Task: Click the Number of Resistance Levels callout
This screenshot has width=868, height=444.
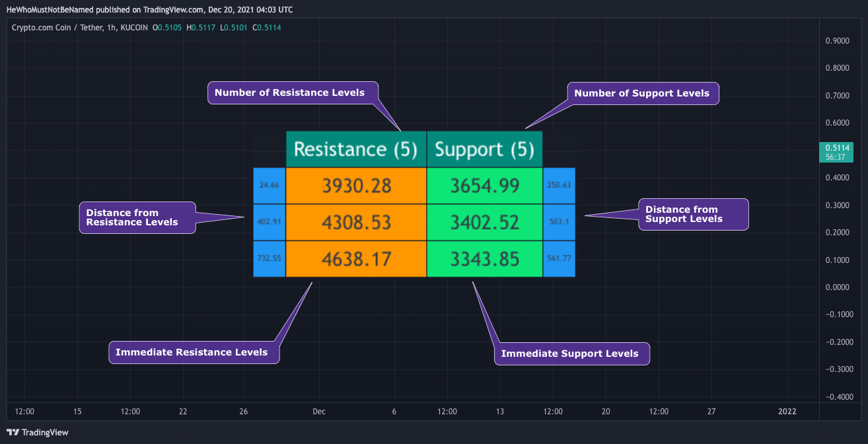Action: click(x=294, y=93)
